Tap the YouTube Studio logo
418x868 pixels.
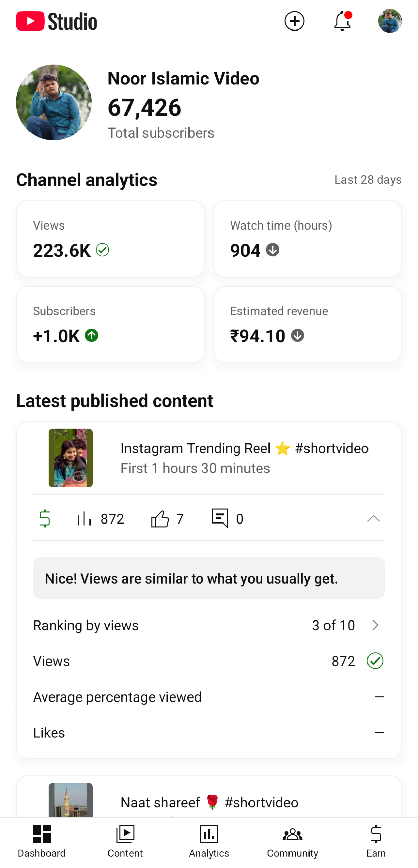(x=57, y=21)
